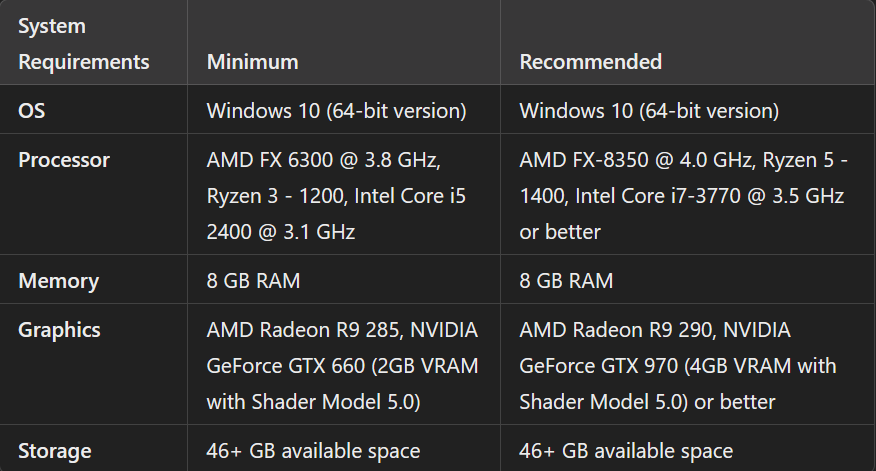Click the minimum 8 GB RAM cell
Screen dimensions: 876x471
[x=253, y=281]
